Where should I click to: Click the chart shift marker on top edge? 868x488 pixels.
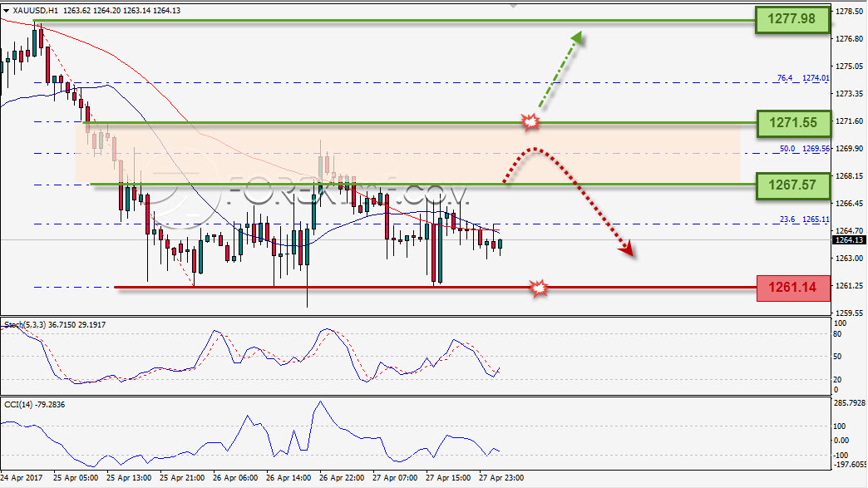tap(514, 6)
